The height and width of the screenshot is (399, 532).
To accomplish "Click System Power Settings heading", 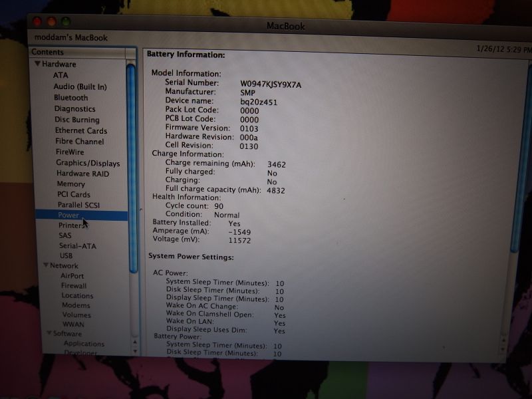I will [191, 257].
